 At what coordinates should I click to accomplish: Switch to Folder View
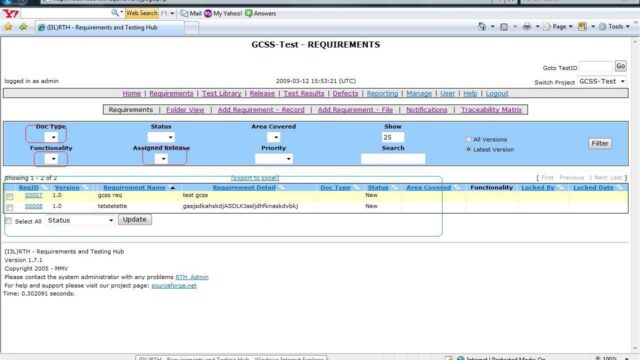[185, 110]
